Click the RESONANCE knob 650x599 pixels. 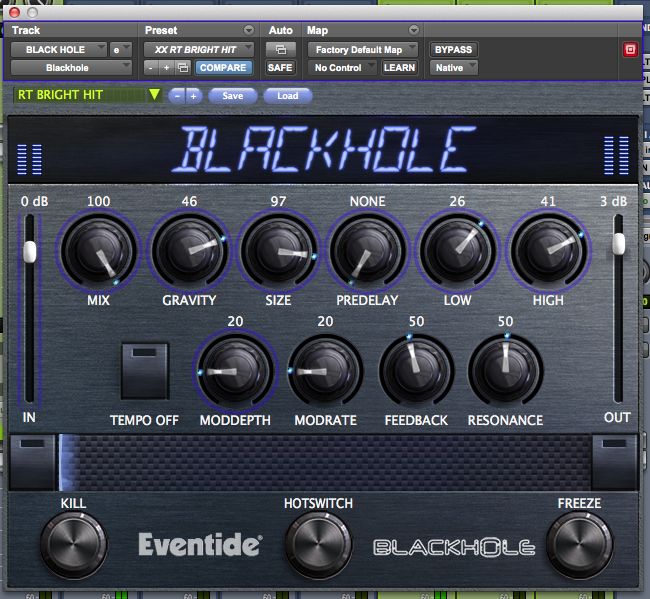[505, 371]
